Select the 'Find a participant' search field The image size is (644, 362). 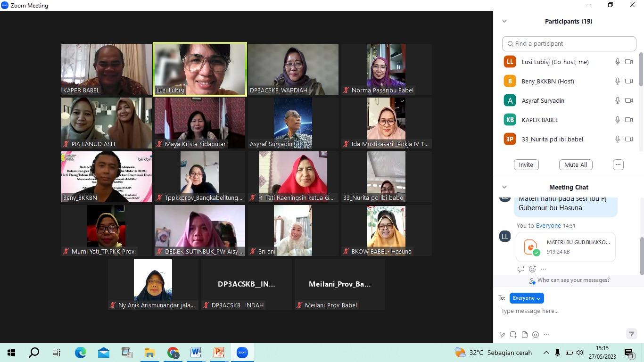[x=569, y=43]
